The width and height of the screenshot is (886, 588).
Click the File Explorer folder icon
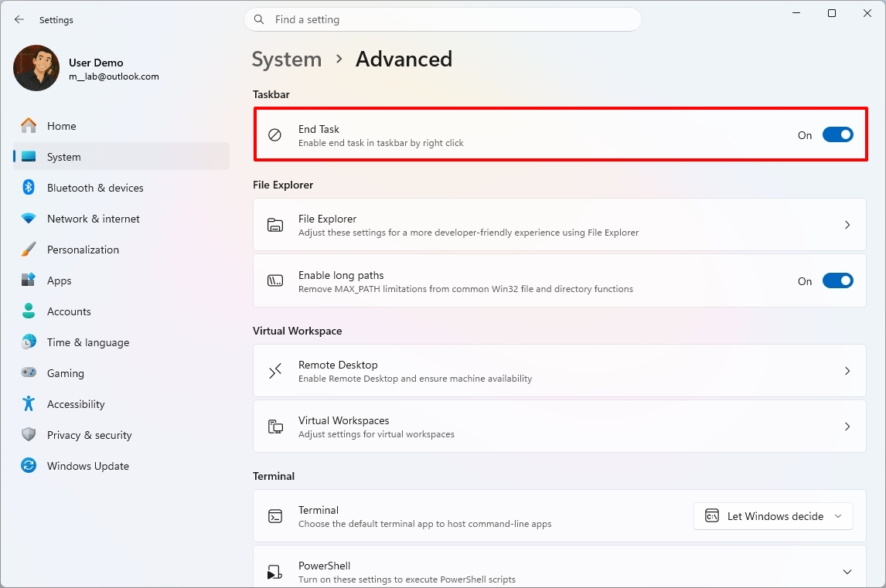pyautogui.click(x=275, y=225)
